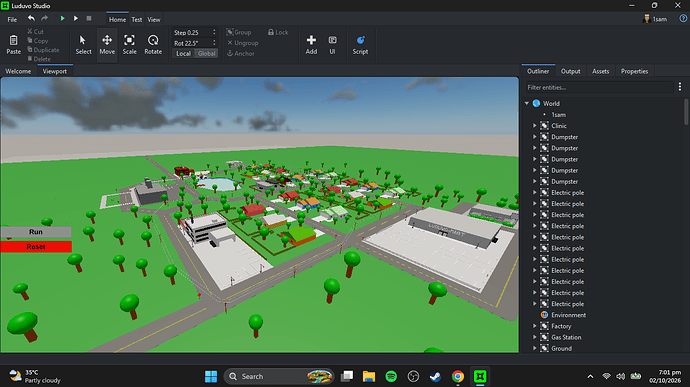Image resolution: width=690 pixels, height=387 pixels.
Task: Click the Cut tool in toolbar
Action: (x=35, y=32)
